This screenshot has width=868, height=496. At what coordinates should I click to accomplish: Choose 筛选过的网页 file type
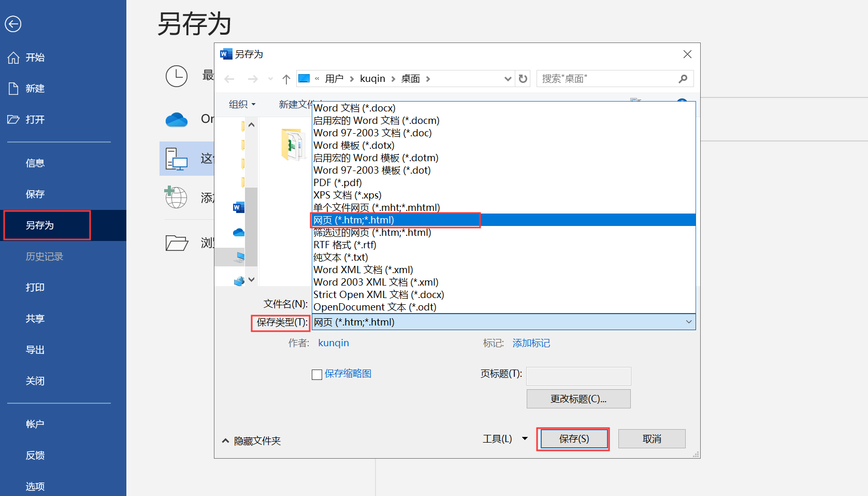(x=504, y=232)
